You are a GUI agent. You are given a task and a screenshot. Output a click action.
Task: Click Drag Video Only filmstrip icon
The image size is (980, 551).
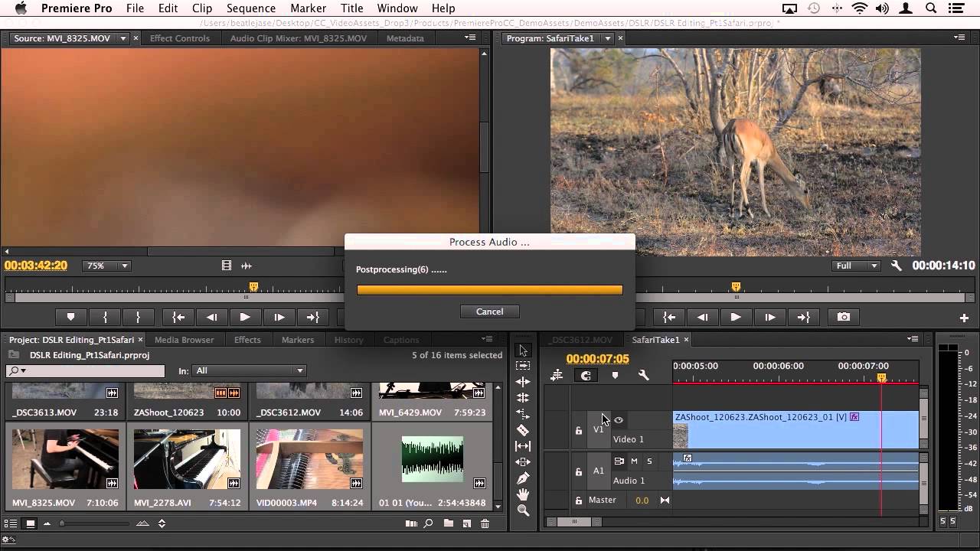[x=227, y=266]
